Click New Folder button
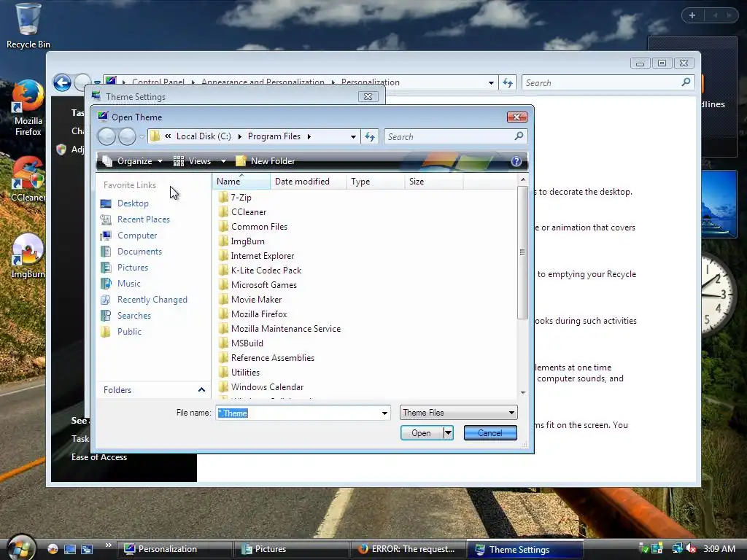 coord(266,161)
